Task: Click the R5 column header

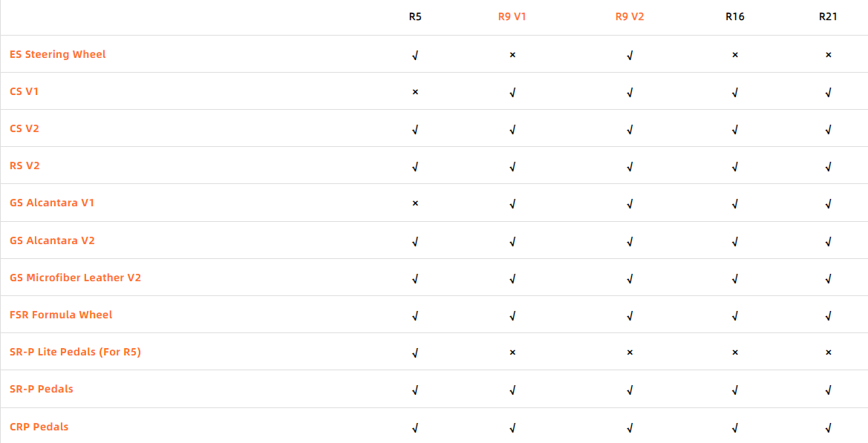Action: [415, 16]
